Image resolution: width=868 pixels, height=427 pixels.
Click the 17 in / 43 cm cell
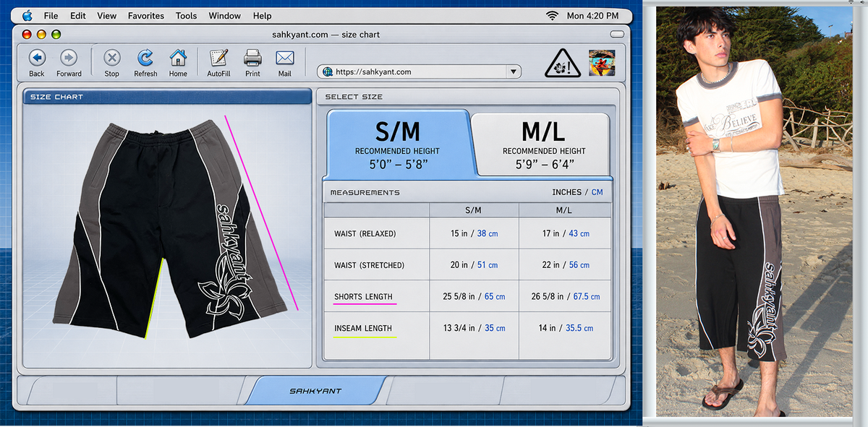click(565, 234)
